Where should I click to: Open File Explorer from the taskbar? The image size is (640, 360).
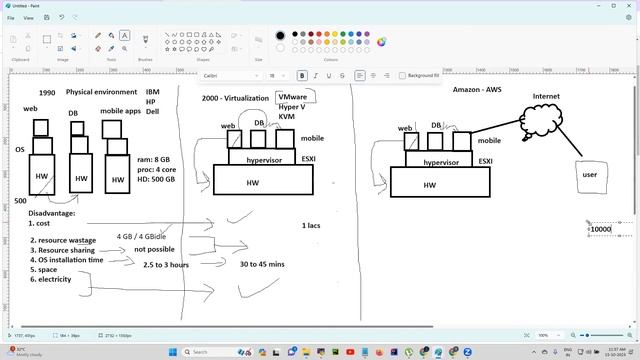306,352
